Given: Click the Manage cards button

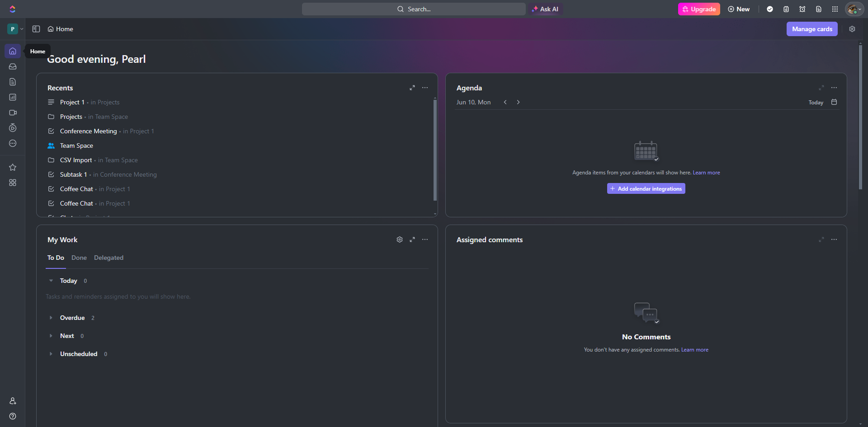Looking at the screenshot, I should 812,29.
